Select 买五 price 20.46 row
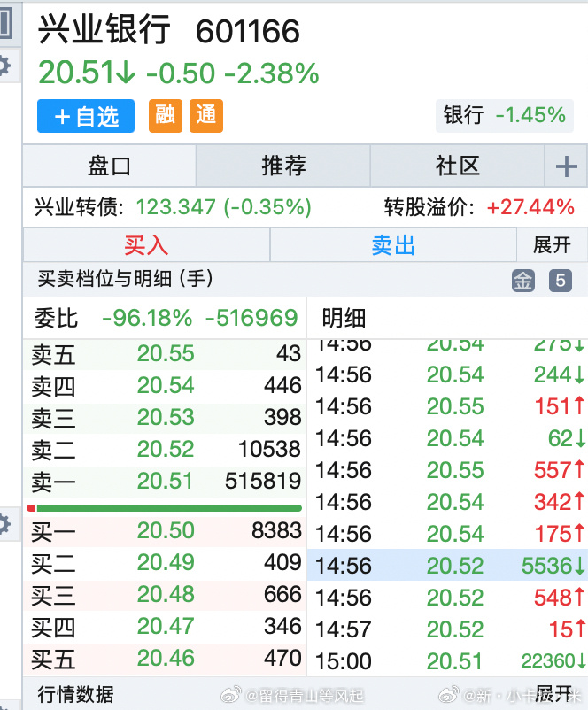The height and width of the screenshot is (710, 588). tap(166, 659)
